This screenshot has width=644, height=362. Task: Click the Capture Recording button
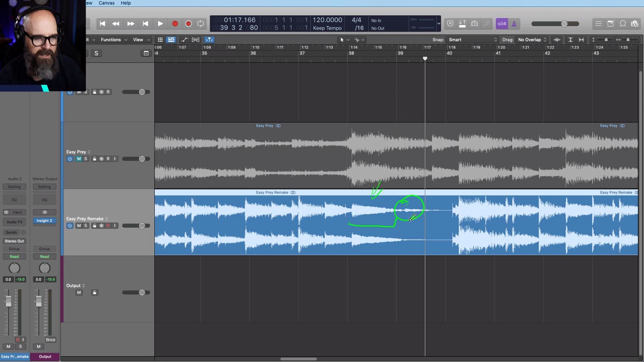point(188,24)
